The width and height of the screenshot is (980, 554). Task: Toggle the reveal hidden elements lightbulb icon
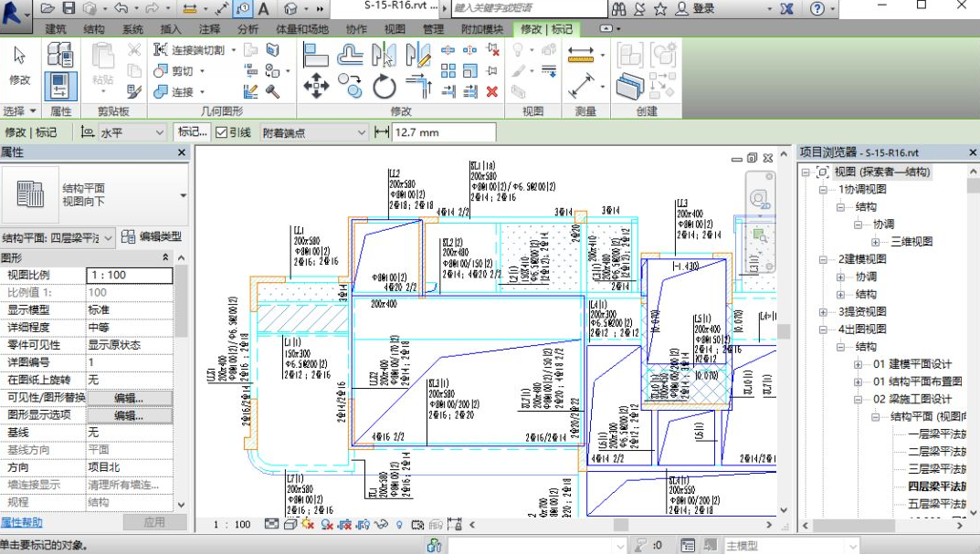click(399, 524)
